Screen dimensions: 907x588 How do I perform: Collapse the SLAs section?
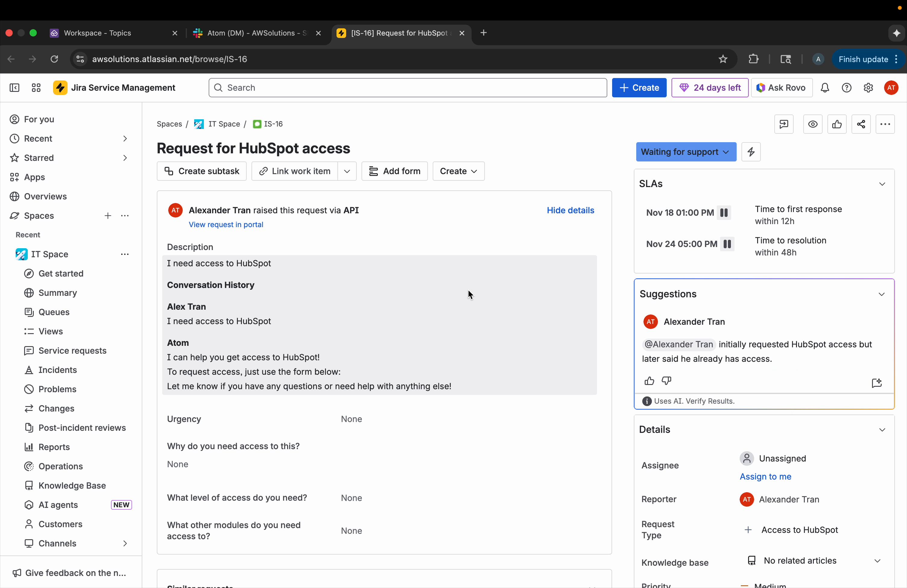click(x=883, y=184)
